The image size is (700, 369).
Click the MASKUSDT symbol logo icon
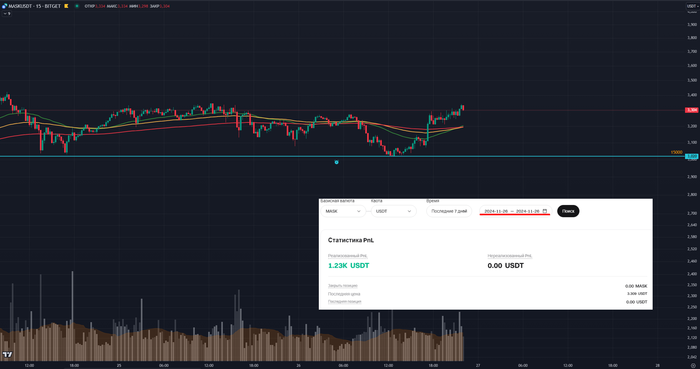4,6
